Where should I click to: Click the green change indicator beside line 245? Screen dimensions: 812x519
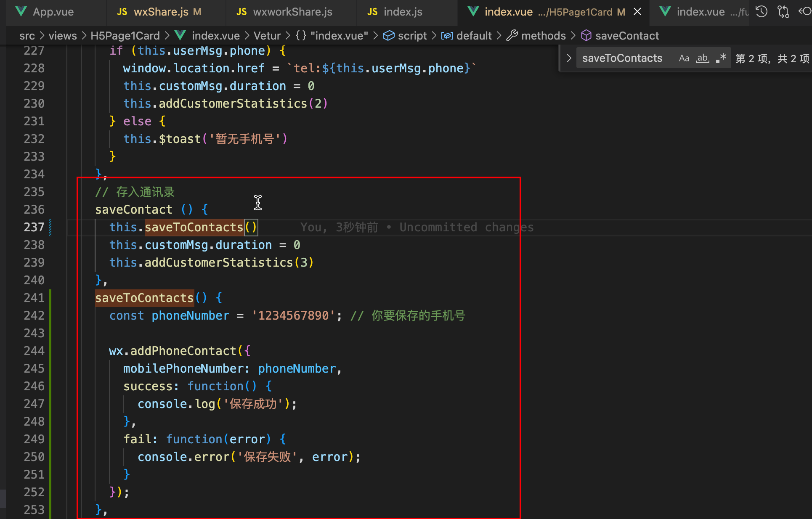point(50,368)
